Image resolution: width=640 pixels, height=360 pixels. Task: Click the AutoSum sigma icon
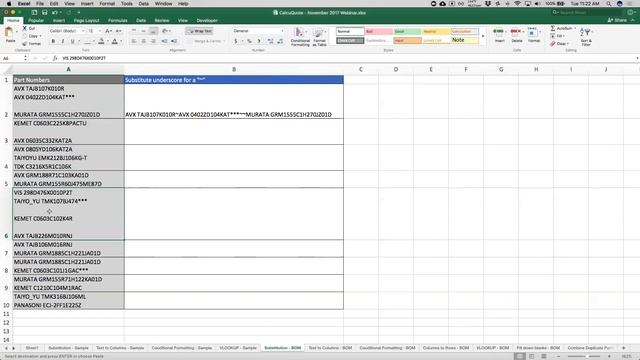coord(553,28)
